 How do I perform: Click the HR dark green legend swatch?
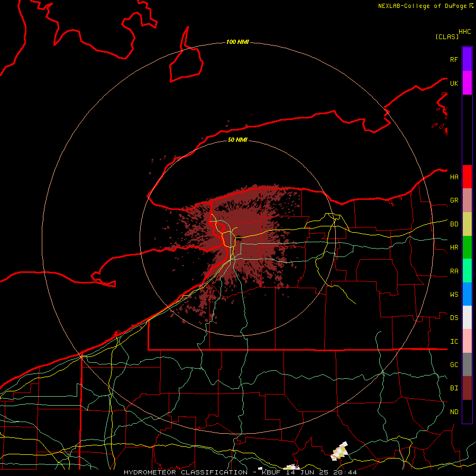click(x=467, y=248)
